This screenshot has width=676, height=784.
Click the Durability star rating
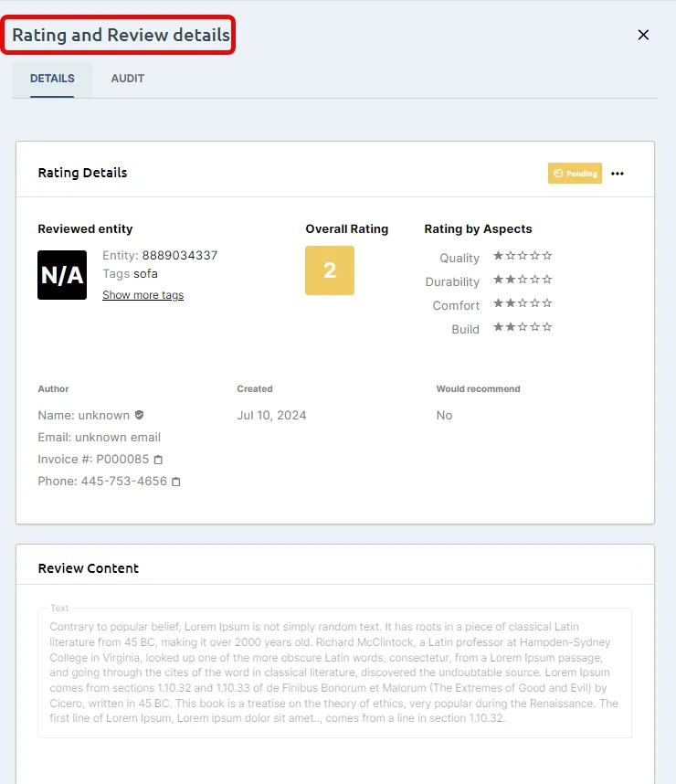coord(523,279)
